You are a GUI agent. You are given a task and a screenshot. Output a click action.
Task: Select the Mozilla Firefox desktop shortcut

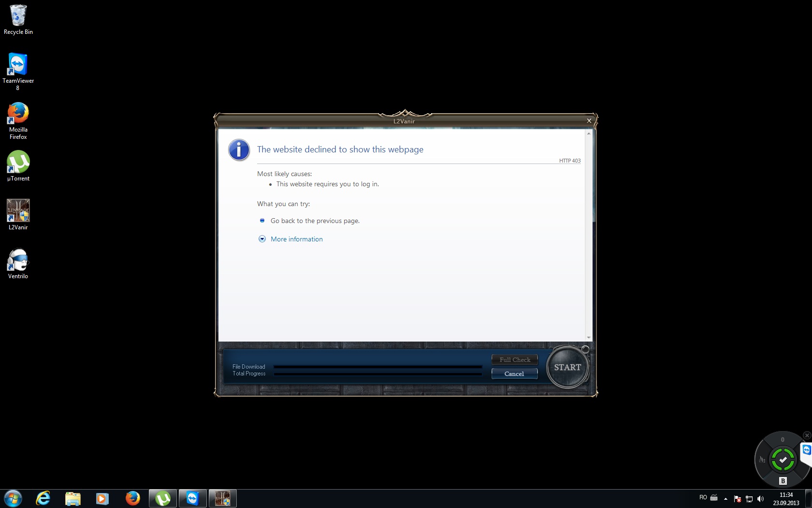point(18,121)
